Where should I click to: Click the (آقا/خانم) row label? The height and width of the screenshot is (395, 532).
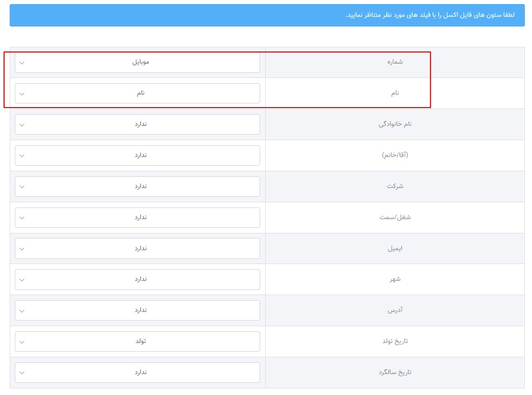click(x=395, y=155)
